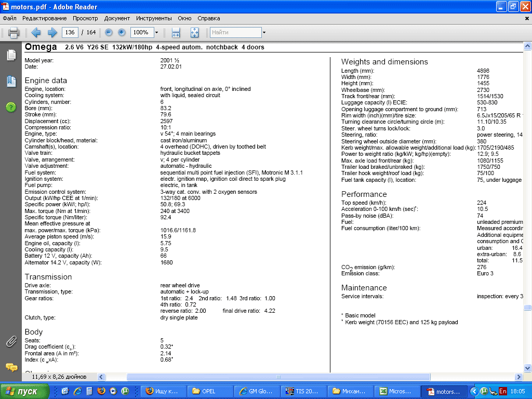Click horizontal scrollbar left arrow
This screenshot has height=399, width=532.
click(101, 377)
